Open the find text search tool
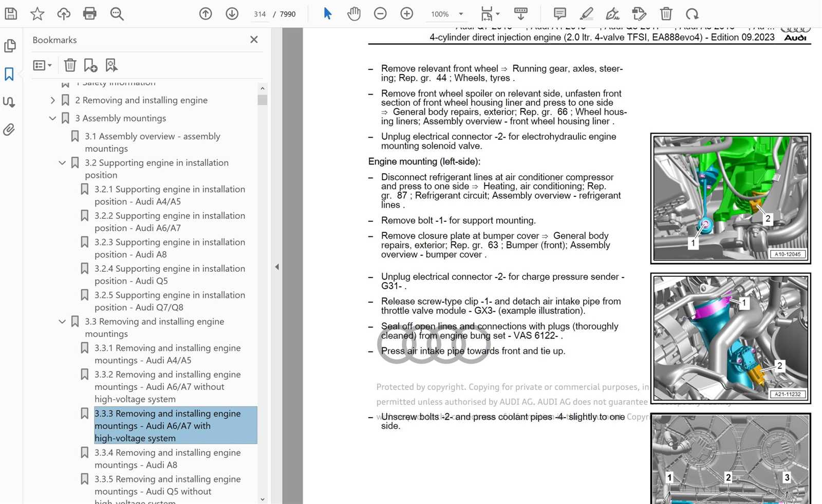 (117, 14)
